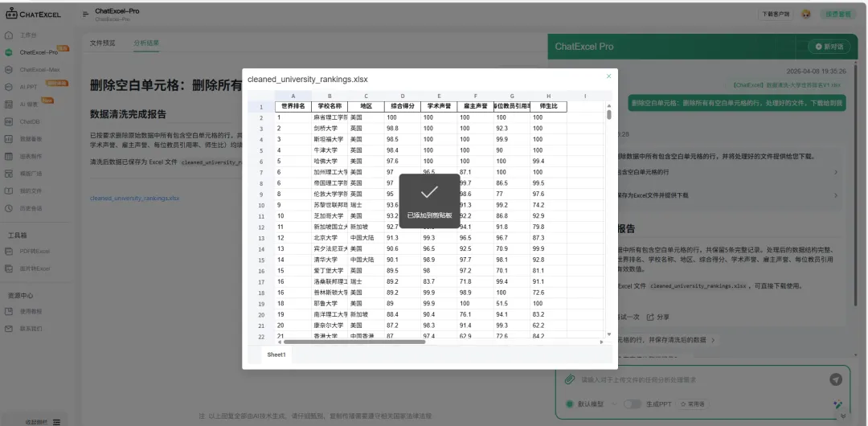Click the magic wand icon in chat input
This screenshot has width=868, height=426.
(x=837, y=404)
